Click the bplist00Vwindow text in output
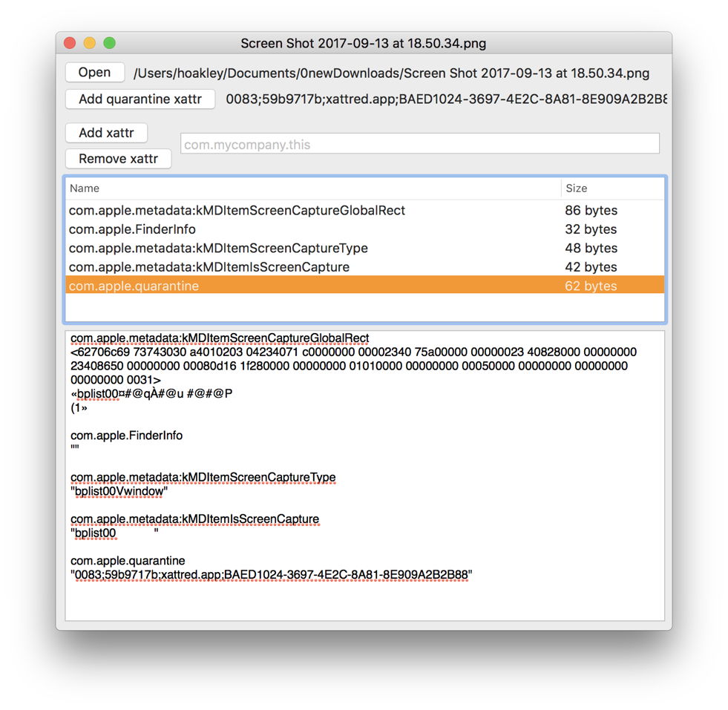 coord(119,491)
